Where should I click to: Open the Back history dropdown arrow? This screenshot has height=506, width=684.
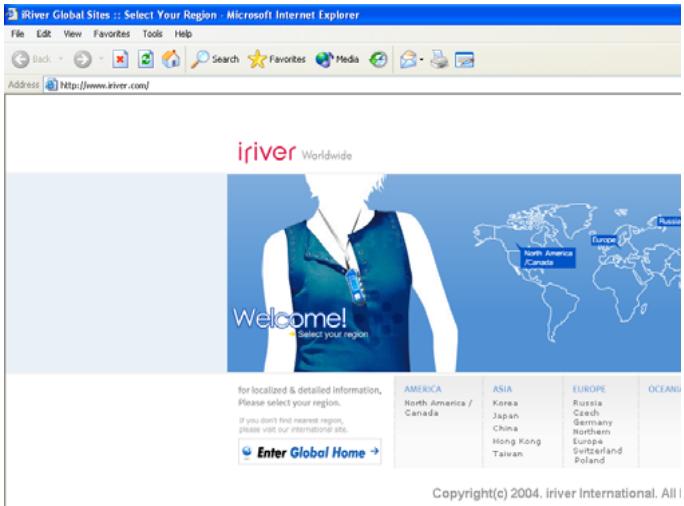(61, 59)
